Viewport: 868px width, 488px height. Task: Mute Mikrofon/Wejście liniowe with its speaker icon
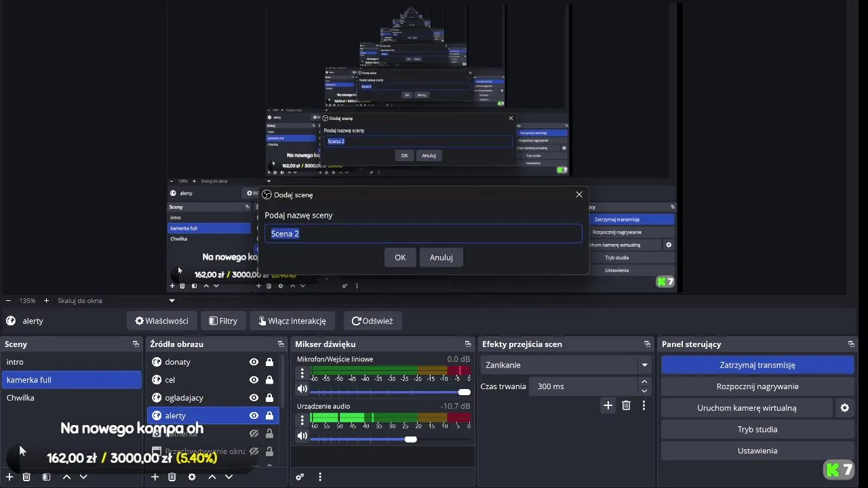[x=302, y=389]
